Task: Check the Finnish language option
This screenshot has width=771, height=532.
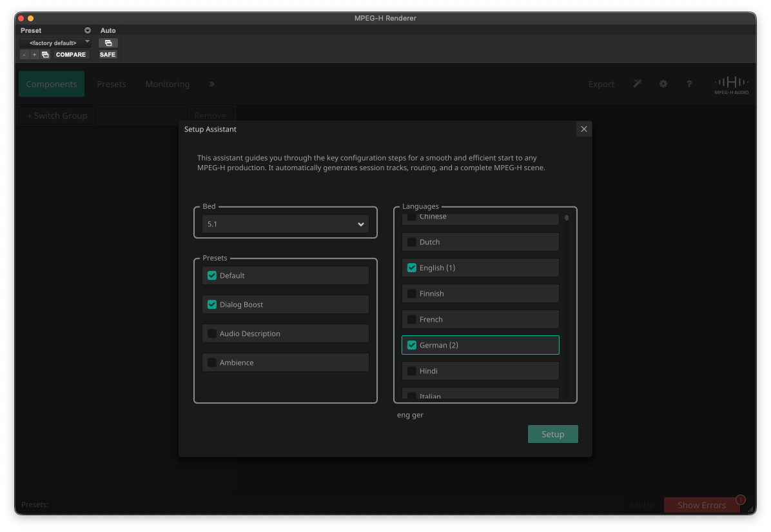Action: (412, 294)
